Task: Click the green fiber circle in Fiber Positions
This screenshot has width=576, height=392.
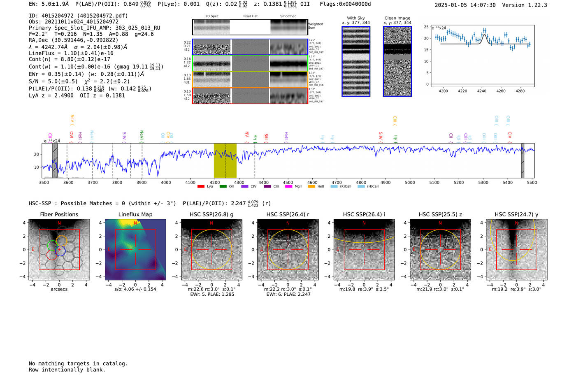Action: click(52, 245)
